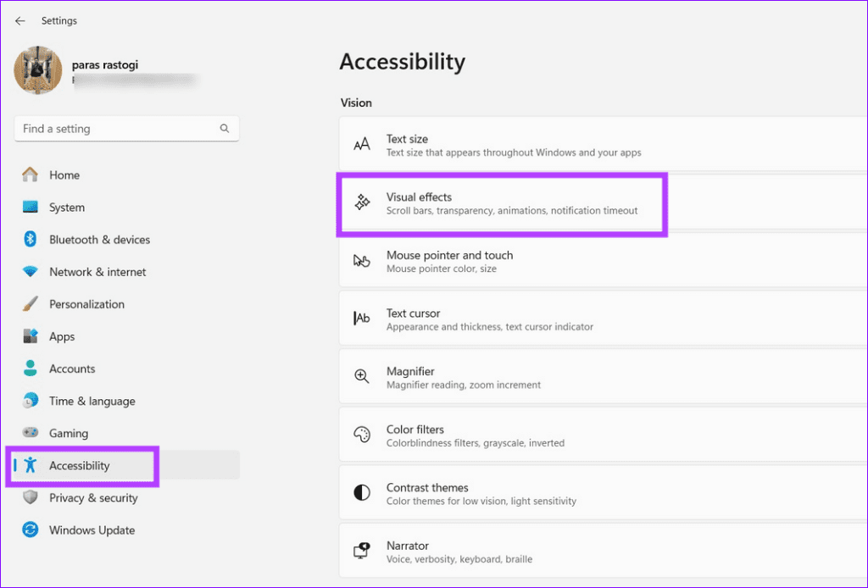Click the search magnifier in the search box
This screenshot has width=868, height=588.
click(x=224, y=128)
